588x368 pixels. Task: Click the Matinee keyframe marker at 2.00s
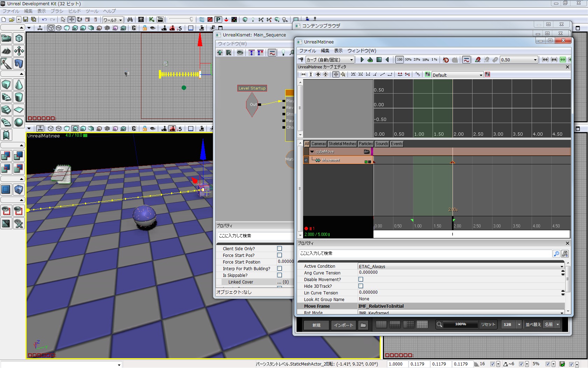click(453, 162)
